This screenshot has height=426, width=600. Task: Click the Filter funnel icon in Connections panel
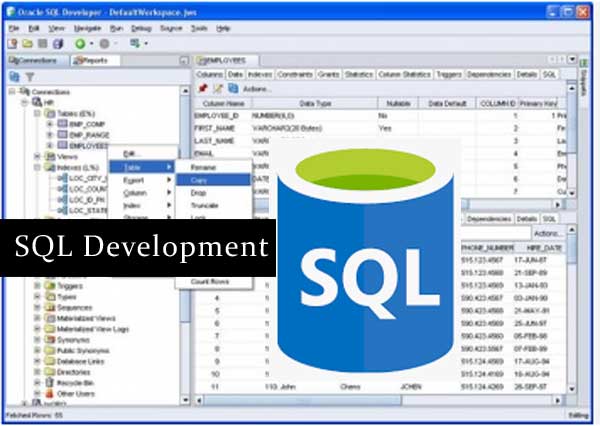pyautogui.click(x=29, y=77)
